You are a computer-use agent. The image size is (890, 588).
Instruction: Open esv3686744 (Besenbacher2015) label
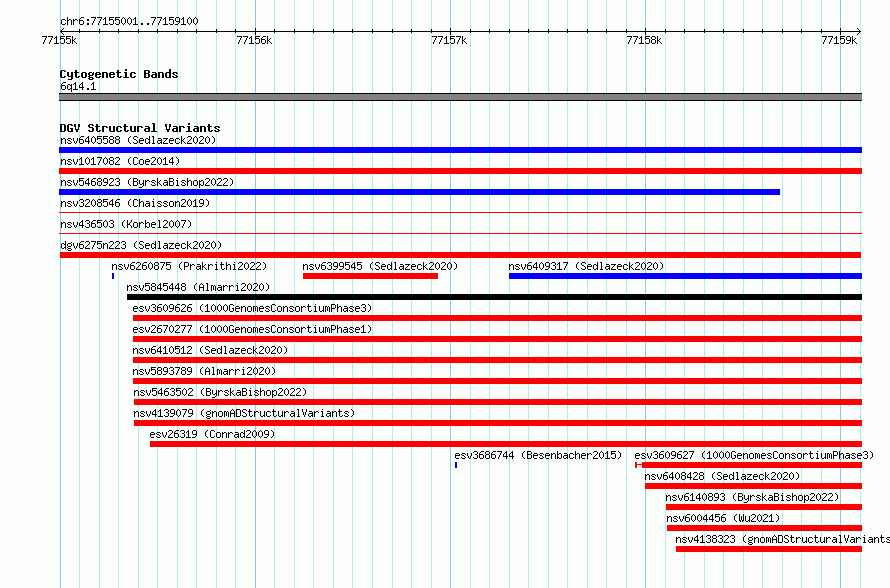point(538,455)
